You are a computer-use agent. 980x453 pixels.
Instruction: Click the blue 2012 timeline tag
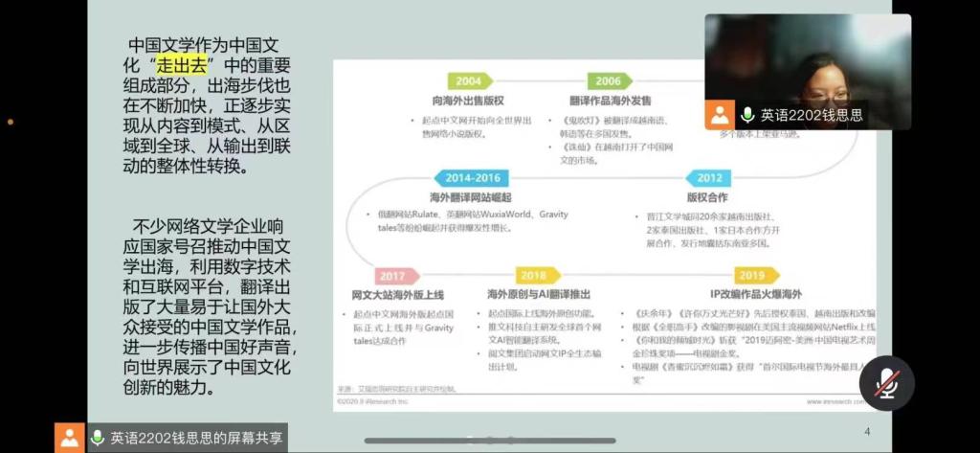[x=709, y=178]
